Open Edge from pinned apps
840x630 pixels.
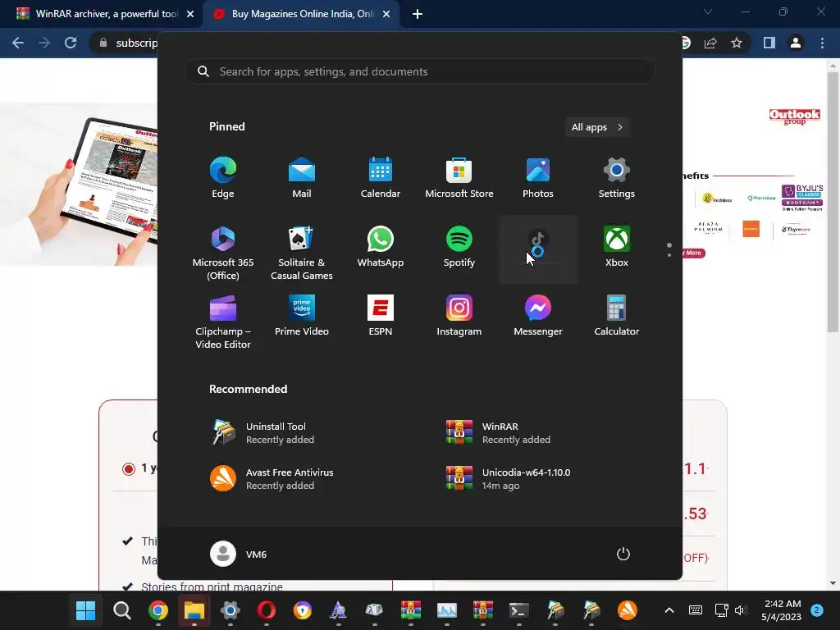click(223, 178)
